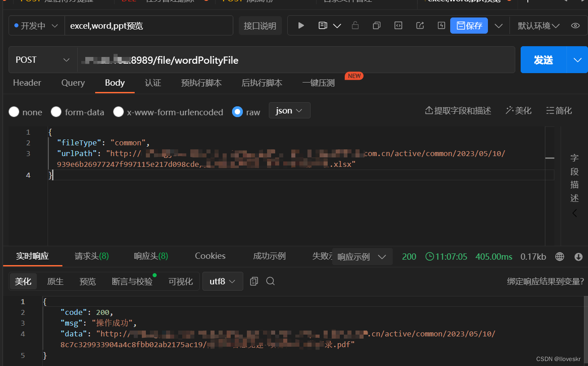Image resolution: width=588 pixels, height=366 pixels.
Task: Open the 后执行脚本 tab
Action: [x=262, y=83]
